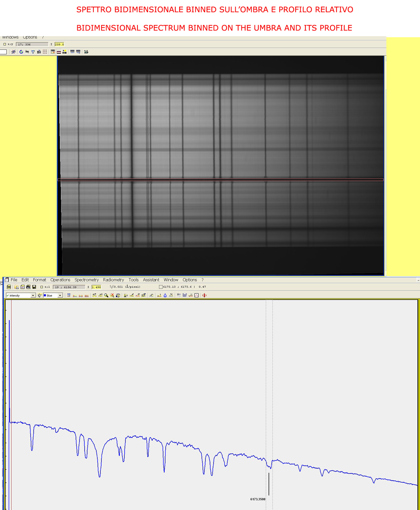
Task: Click the 0.021 (Å/pixel) dispersion text
Action: coord(127,287)
